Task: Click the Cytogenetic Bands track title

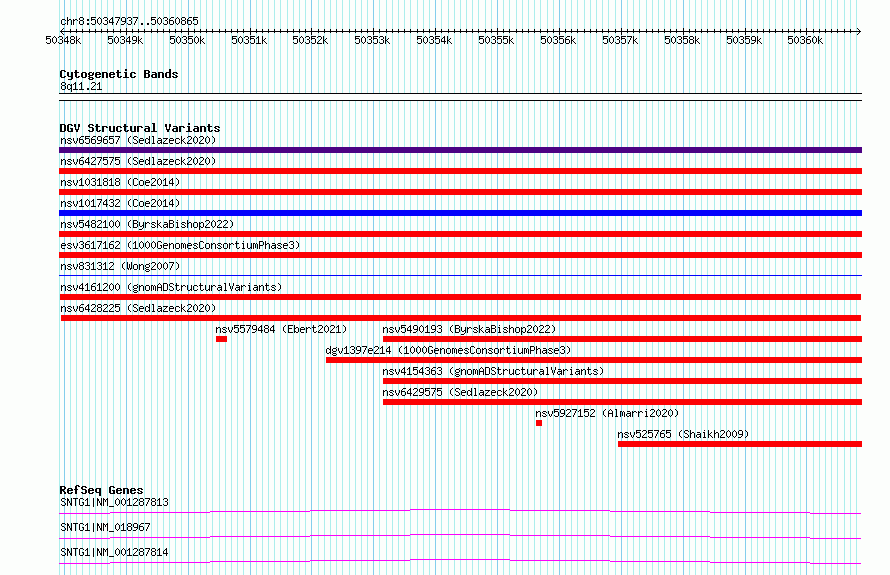Action: pos(119,74)
